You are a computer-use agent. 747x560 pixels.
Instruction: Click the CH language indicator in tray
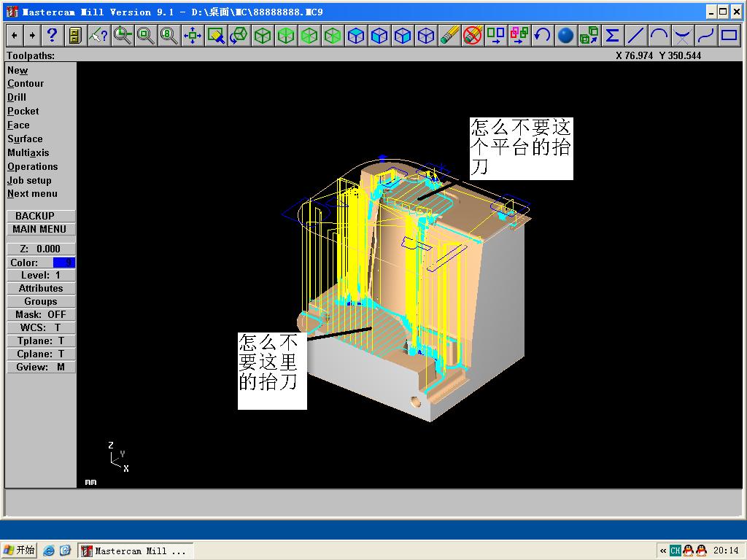(x=675, y=551)
